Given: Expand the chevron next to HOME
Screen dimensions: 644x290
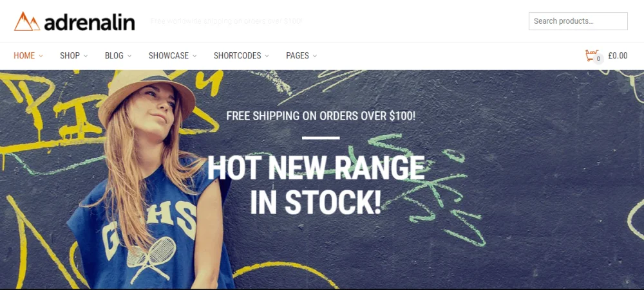Looking at the screenshot, I should click(x=41, y=56).
